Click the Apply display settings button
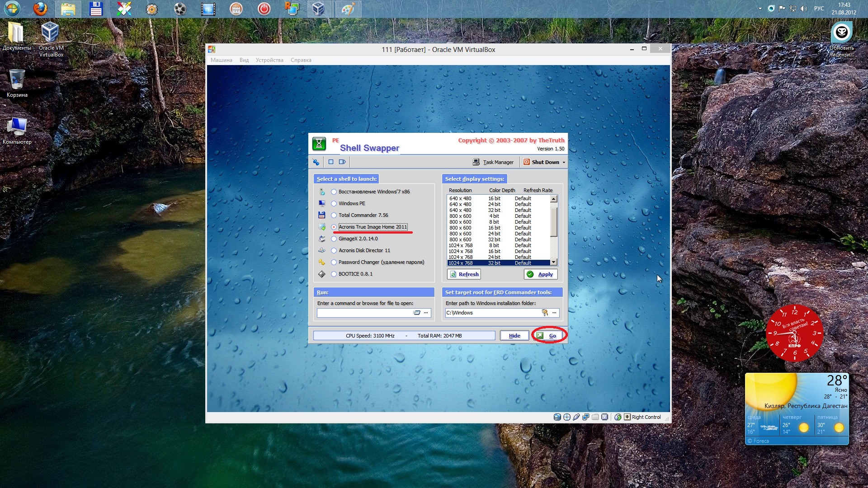The height and width of the screenshot is (488, 868). click(541, 274)
